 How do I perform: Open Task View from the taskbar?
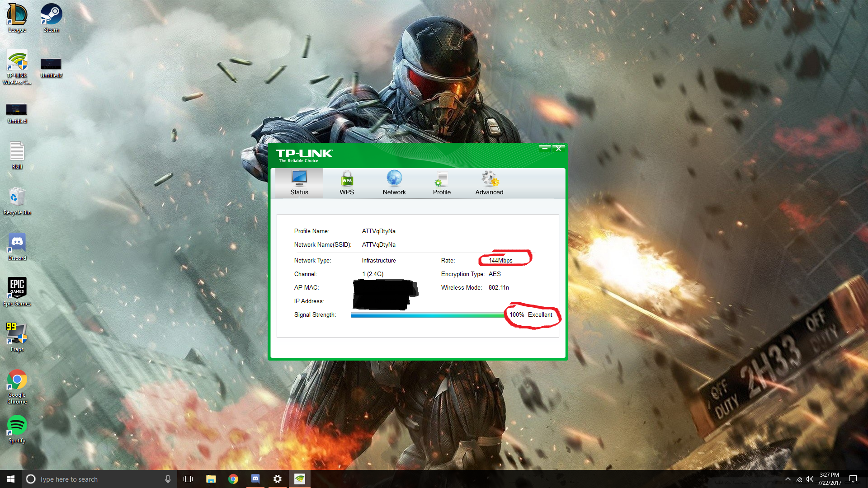click(188, 479)
